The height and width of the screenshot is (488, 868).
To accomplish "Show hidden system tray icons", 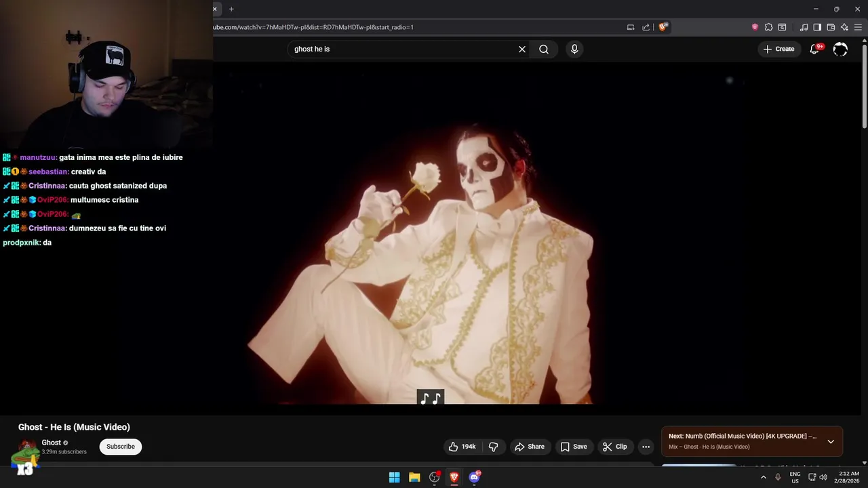I will click(x=764, y=477).
